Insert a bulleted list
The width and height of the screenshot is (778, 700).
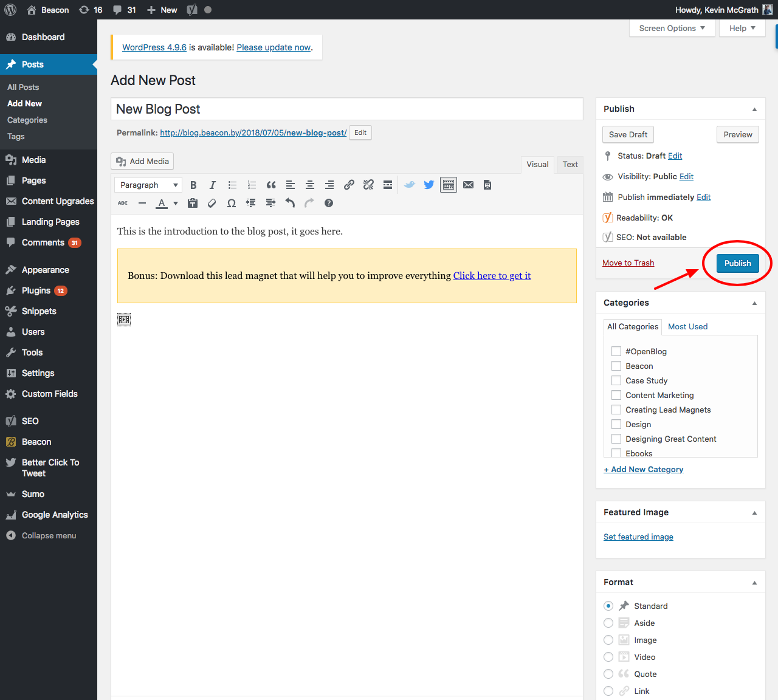point(232,185)
